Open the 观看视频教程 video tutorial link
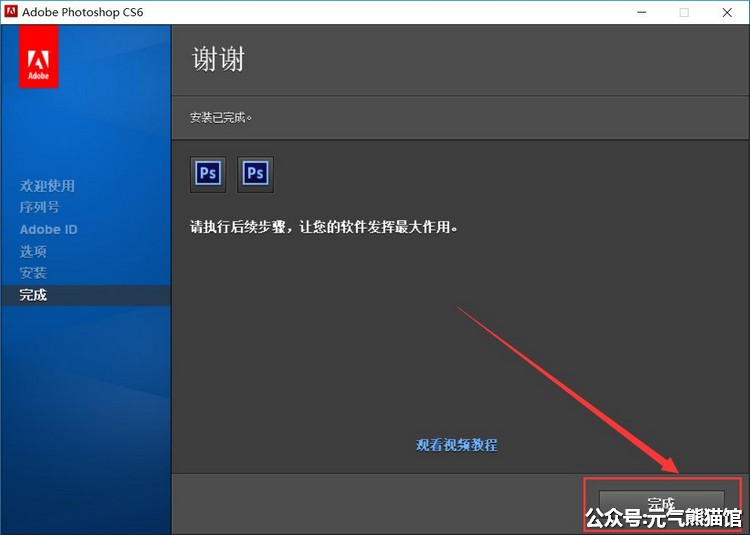The height and width of the screenshot is (535, 750). click(456, 445)
